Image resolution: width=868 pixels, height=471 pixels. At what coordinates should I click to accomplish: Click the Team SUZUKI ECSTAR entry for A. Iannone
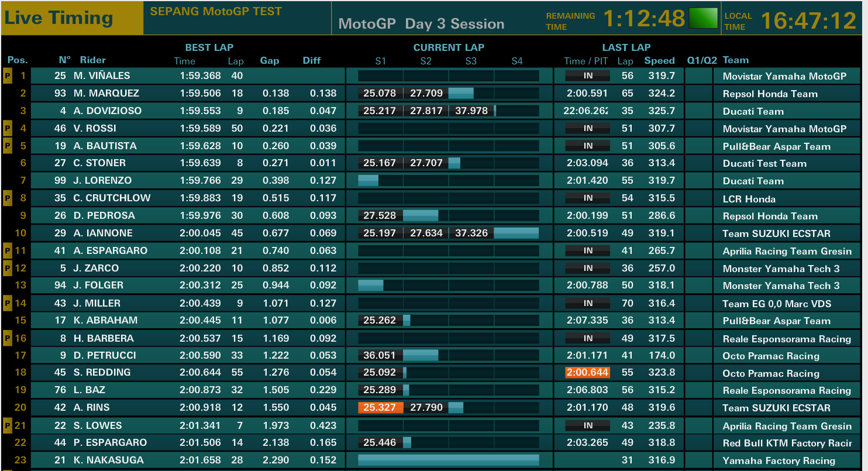[x=776, y=233]
